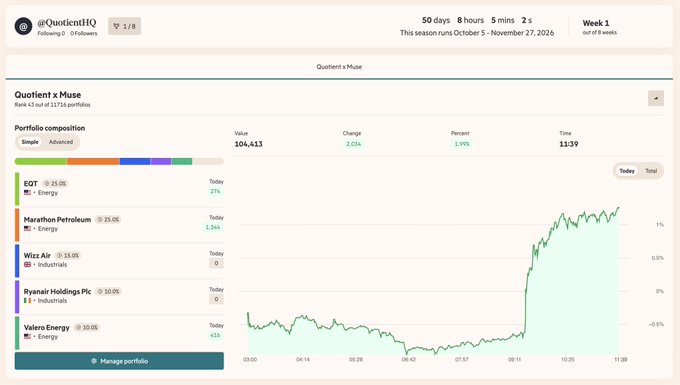Open the 1/8 trophy badge
Viewport: 680px width, 385px height.
coord(124,26)
